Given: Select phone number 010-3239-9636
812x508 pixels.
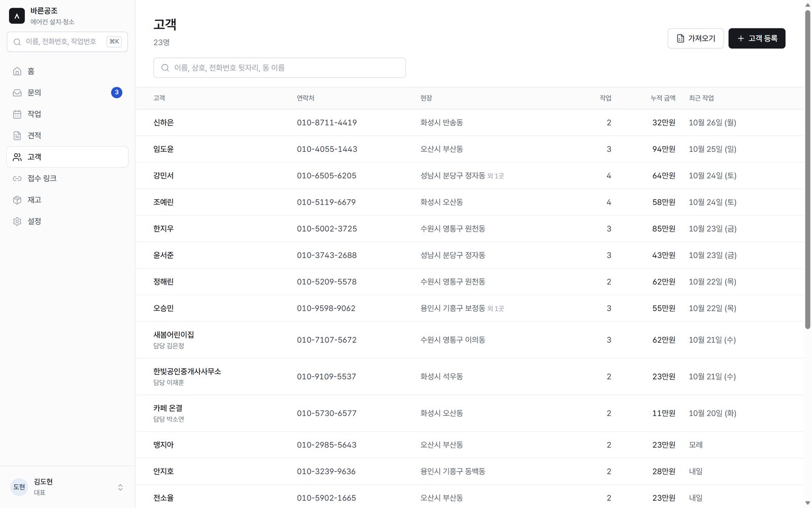Looking at the screenshot, I should tap(326, 471).
